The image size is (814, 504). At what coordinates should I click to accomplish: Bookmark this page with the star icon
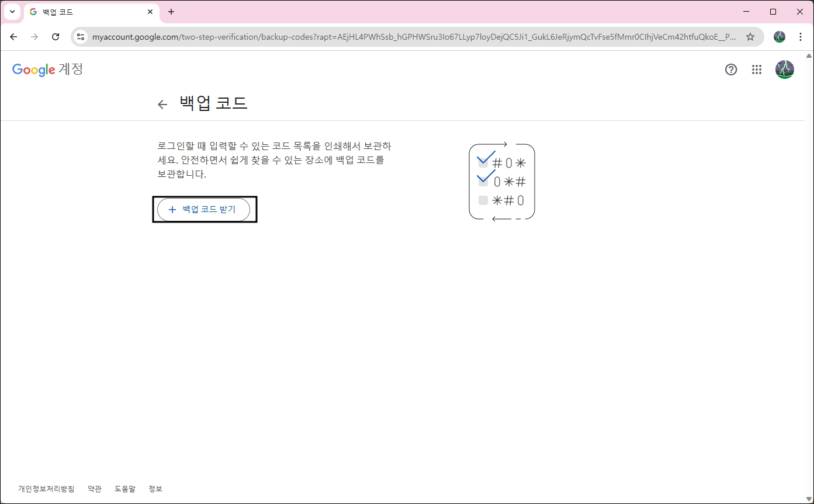[x=750, y=36]
